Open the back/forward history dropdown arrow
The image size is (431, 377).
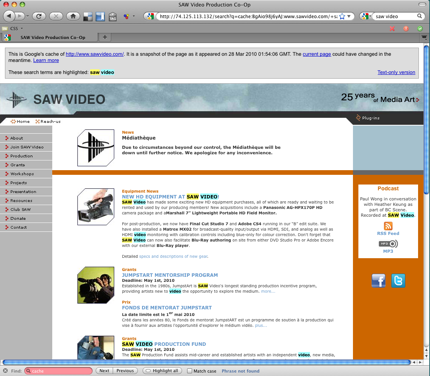pos(28,16)
